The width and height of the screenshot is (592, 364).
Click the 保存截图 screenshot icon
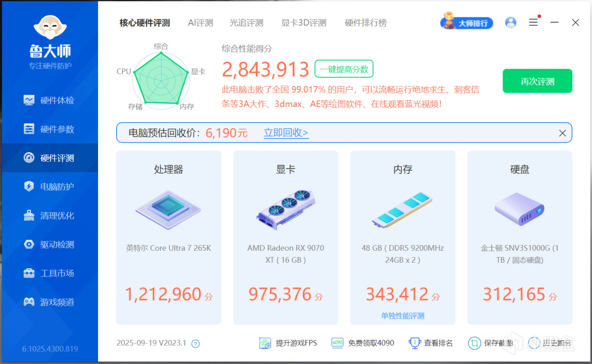click(475, 343)
